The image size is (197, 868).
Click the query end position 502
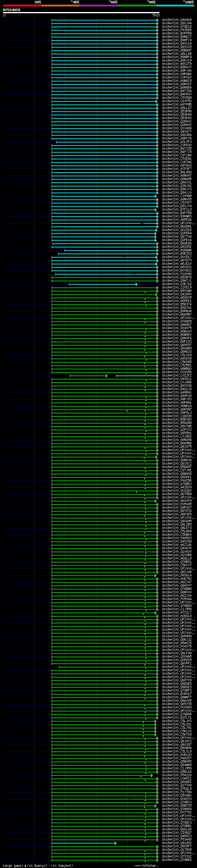coord(155,15)
